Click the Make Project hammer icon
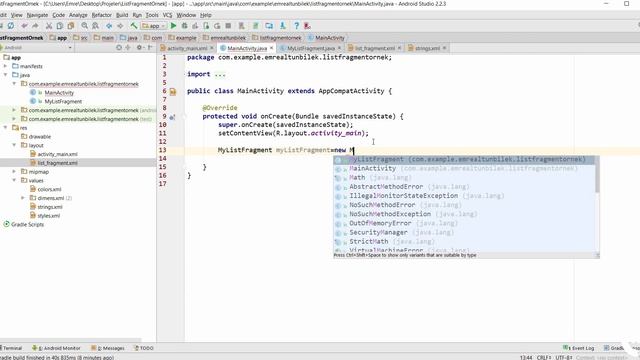Image resolution: width=640 pixels, height=360 pixels. (133, 26)
